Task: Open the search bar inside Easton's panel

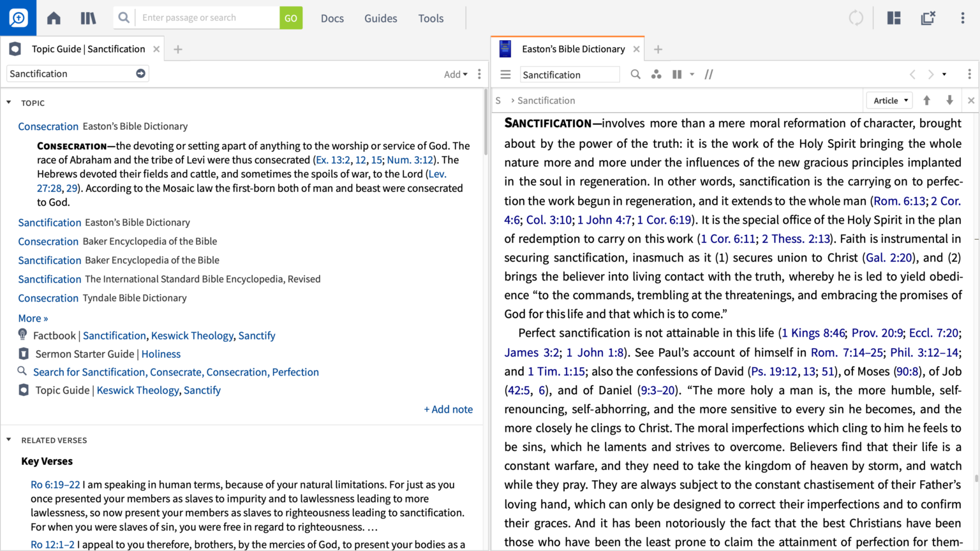Action: pos(635,75)
